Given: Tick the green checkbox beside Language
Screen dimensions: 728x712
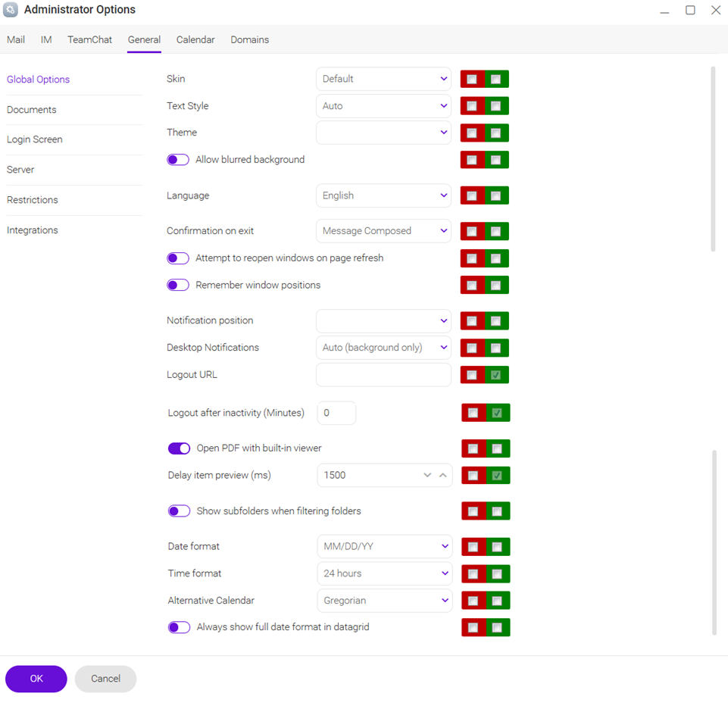Looking at the screenshot, I should click(496, 196).
